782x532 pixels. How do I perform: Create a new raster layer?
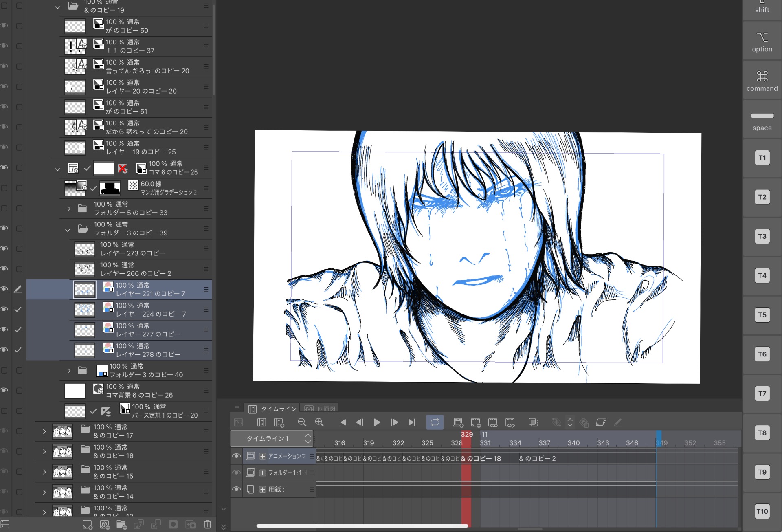[x=87, y=524]
